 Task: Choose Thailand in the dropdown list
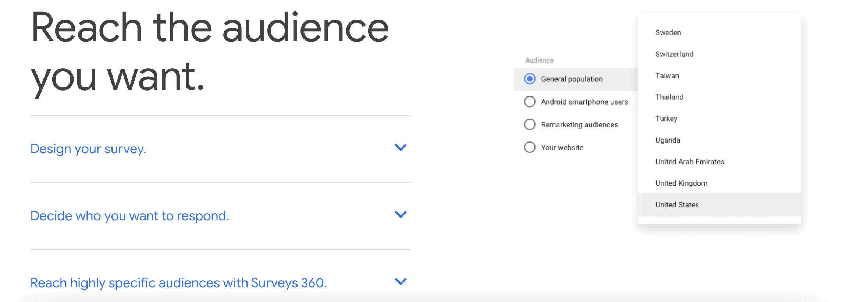coord(669,97)
